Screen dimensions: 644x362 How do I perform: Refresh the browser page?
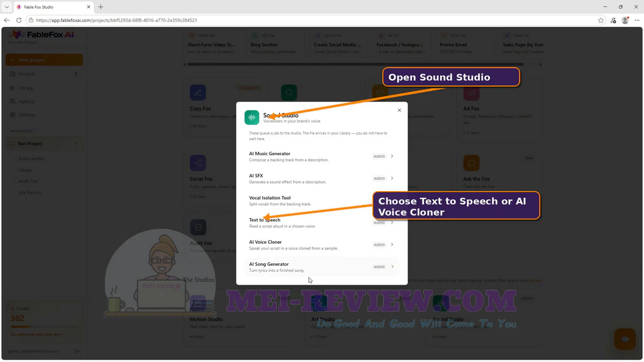19,20
